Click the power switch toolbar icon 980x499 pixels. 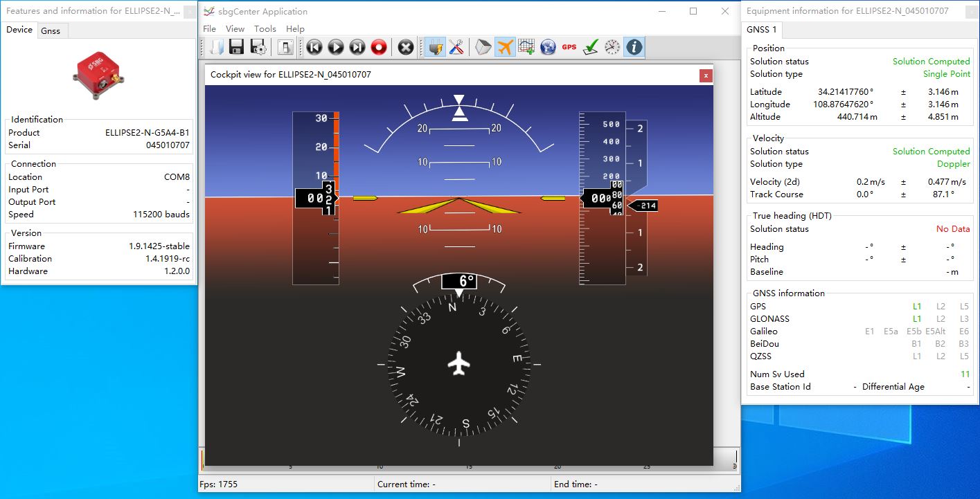pos(285,47)
